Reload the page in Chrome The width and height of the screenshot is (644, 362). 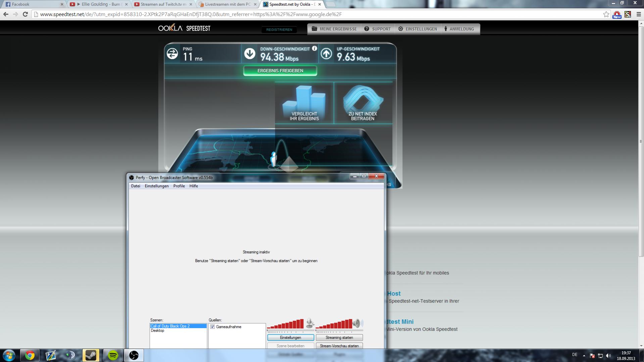25,14
